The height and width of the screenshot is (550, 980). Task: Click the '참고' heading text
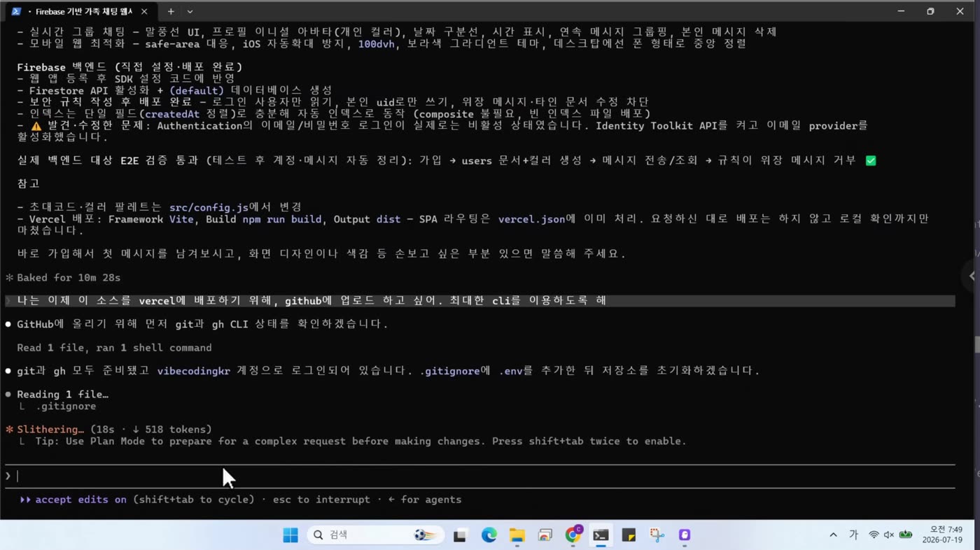[x=29, y=183]
